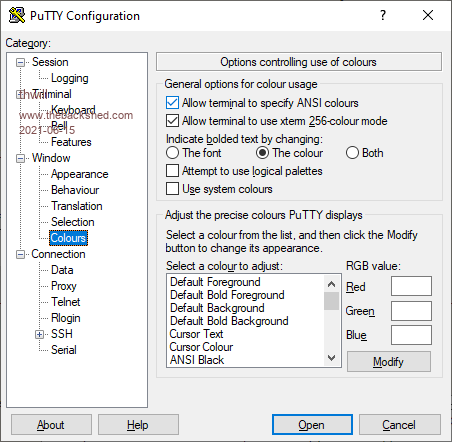Click the Modify button
The image size is (452, 442).
389,362
